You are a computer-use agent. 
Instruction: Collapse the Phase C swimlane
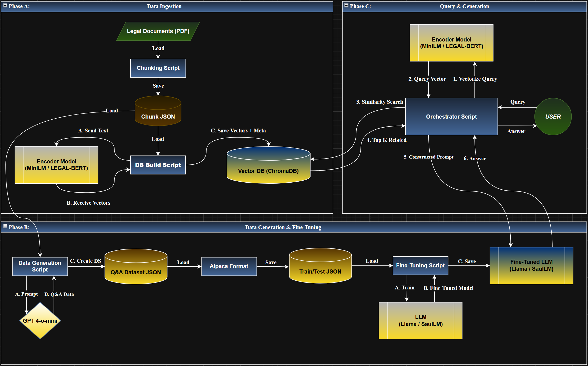point(346,5)
